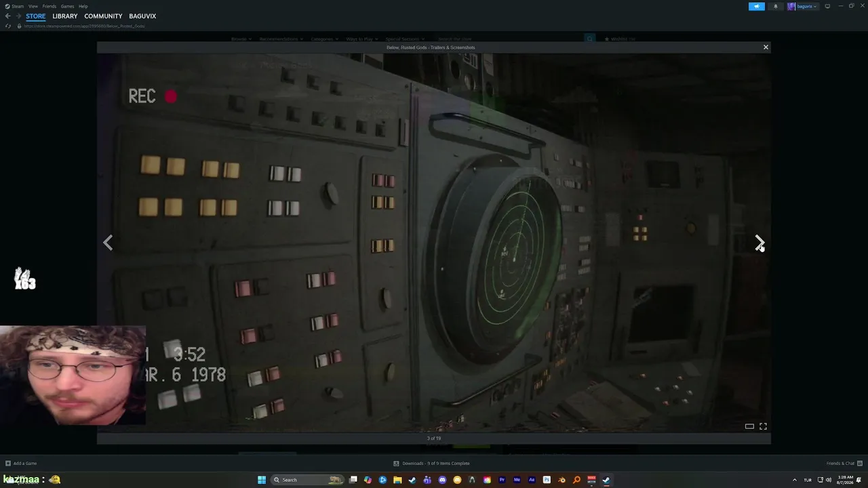Switch to the LIBRARY tab
This screenshot has width=868, height=488.
pos(65,16)
